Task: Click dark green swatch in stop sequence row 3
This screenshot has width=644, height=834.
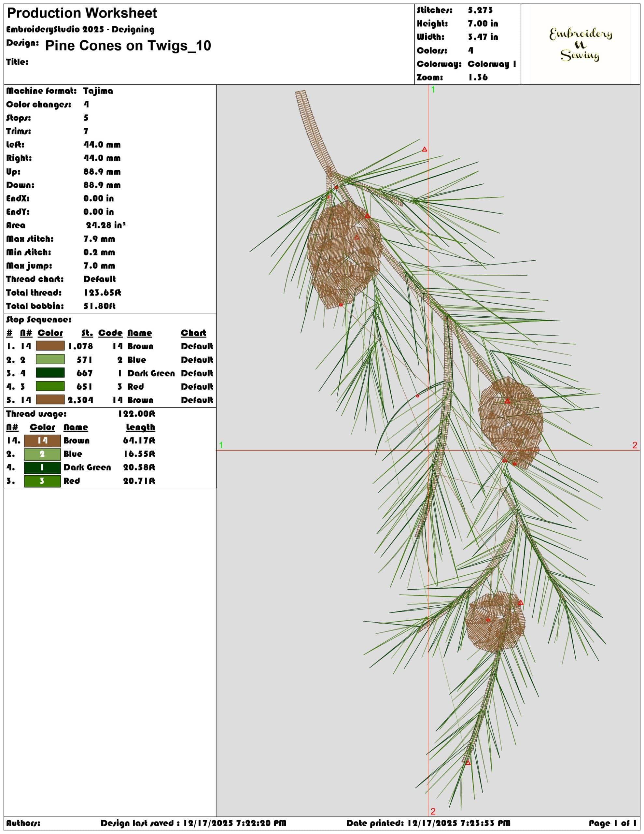Action: click(50, 373)
